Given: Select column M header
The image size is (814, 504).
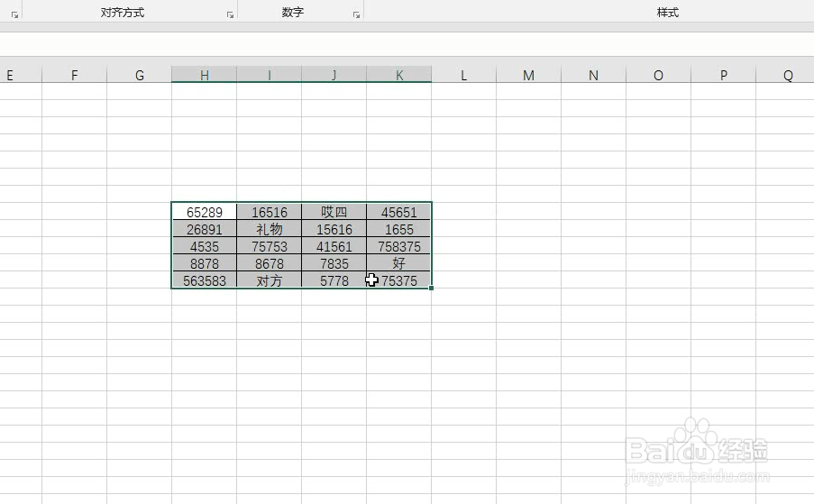Looking at the screenshot, I should [528, 75].
